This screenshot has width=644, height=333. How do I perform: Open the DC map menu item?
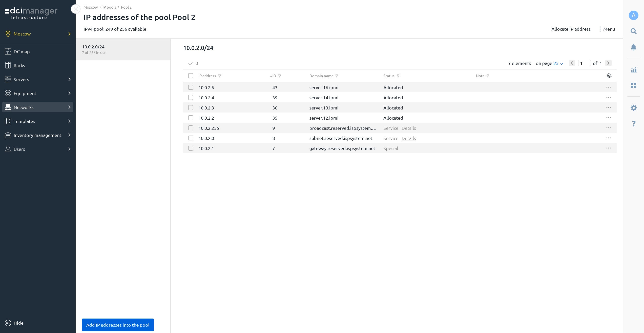pyautogui.click(x=22, y=51)
